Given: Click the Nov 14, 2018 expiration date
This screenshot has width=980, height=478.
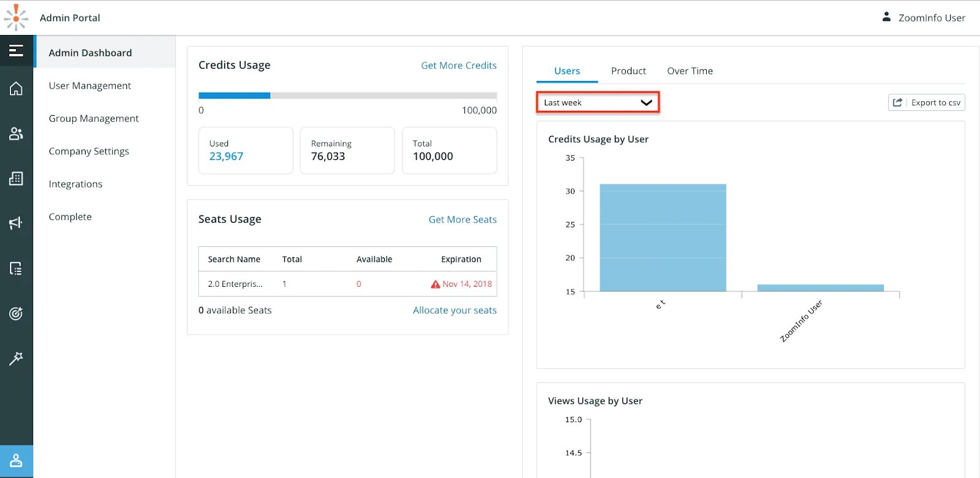Looking at the screenshot, I should click(467, 284).
